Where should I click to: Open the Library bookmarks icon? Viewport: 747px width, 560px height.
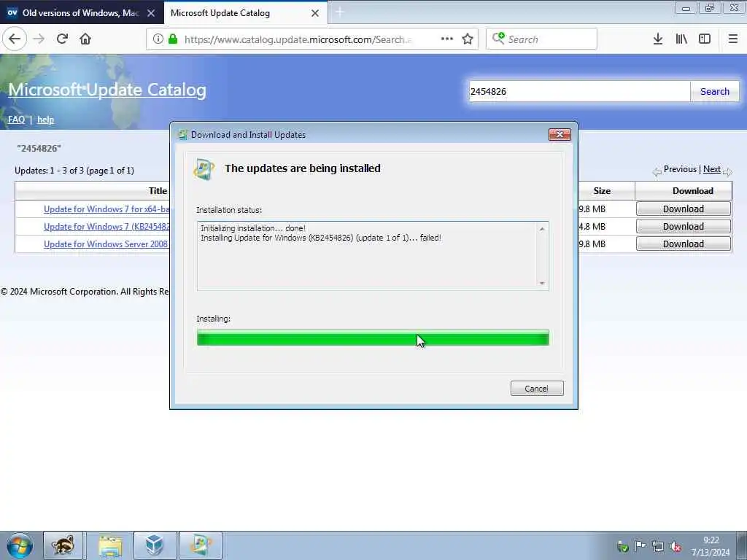[681, 39]
